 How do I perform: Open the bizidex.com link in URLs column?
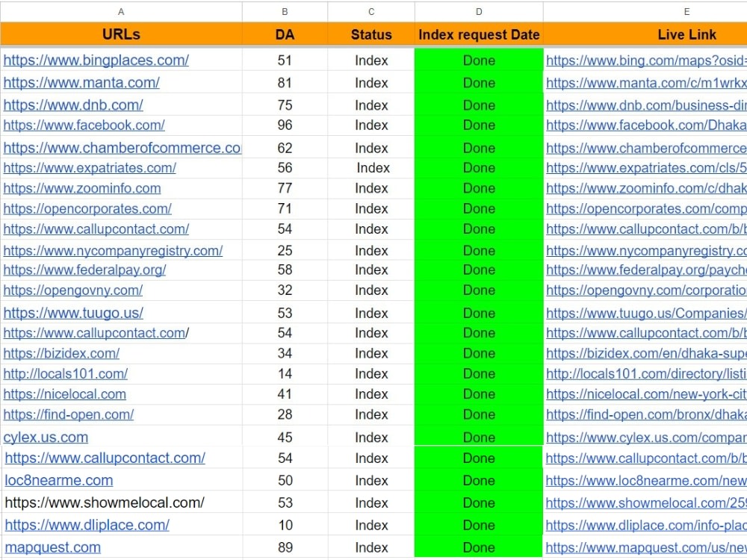click(61, 353)
